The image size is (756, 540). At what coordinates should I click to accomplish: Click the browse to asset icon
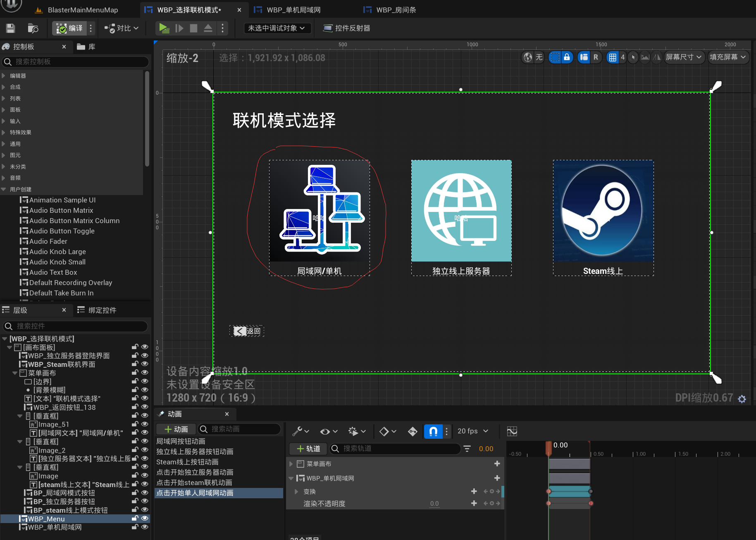point(33,28)
